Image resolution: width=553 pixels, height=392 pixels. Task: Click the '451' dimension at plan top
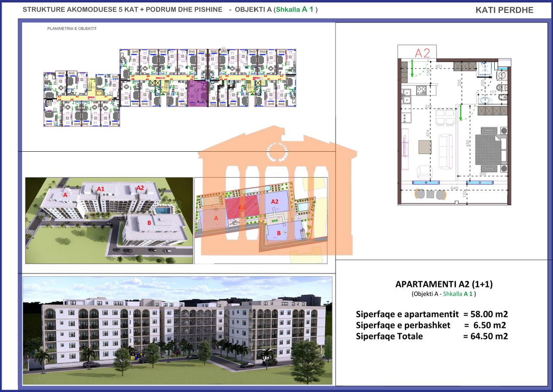pyautogui.click(x=439, y=67)
